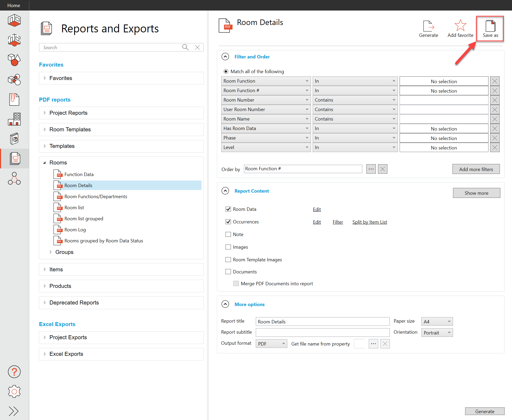The image size is (512, 420).
Task: Click Edit link for Room Data
Action: point(317,209)
